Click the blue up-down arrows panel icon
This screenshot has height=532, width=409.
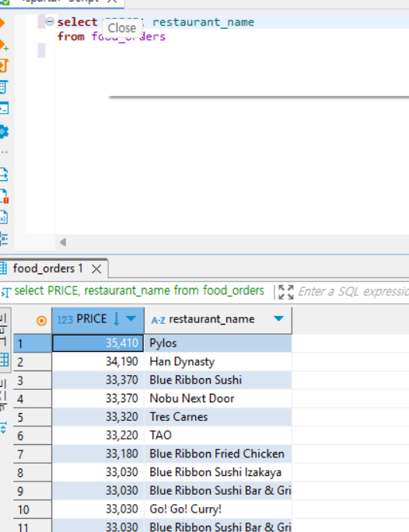tap(3, 428)
